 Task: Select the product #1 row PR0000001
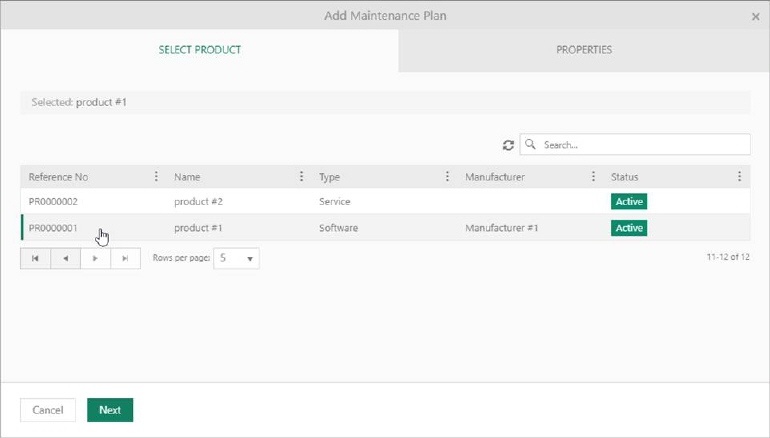click(53, 228)
